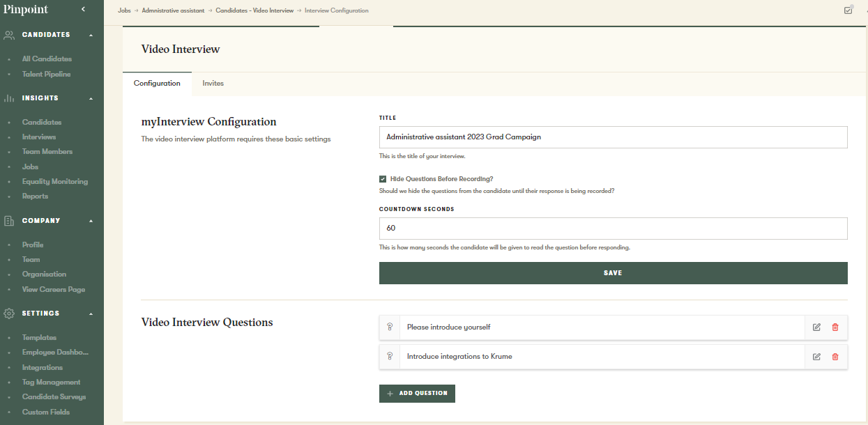Delete the 'Introduce integrations to Krume' question
Image resolution: width=868 pixels, height=425 pixels.
tap(835, 357)
